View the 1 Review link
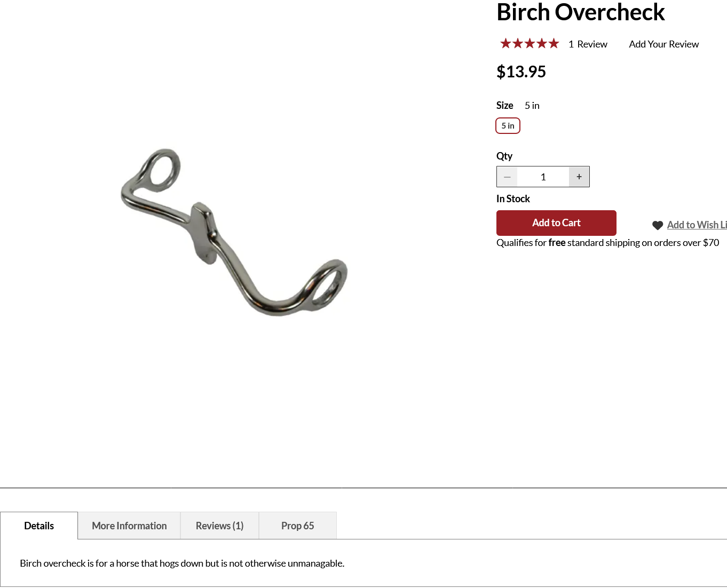 coord(588,44)
